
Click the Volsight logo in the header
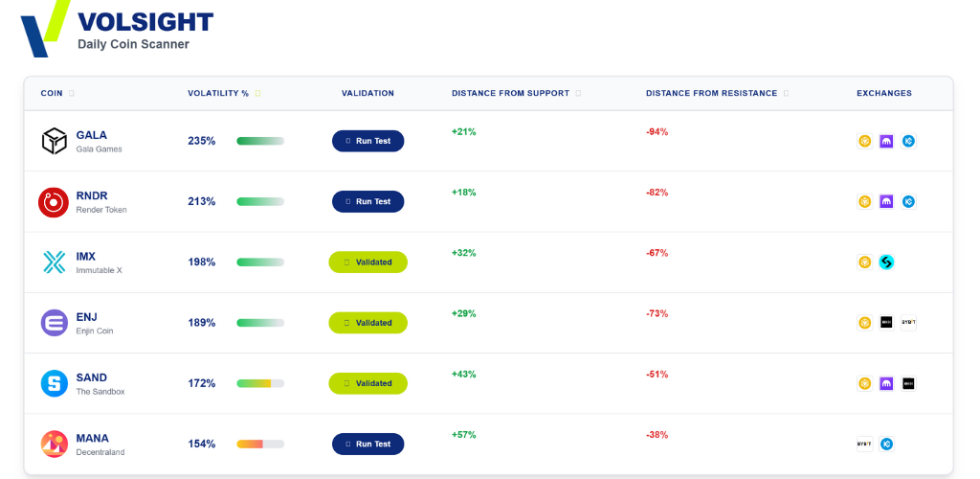click(x=44, y=29)
